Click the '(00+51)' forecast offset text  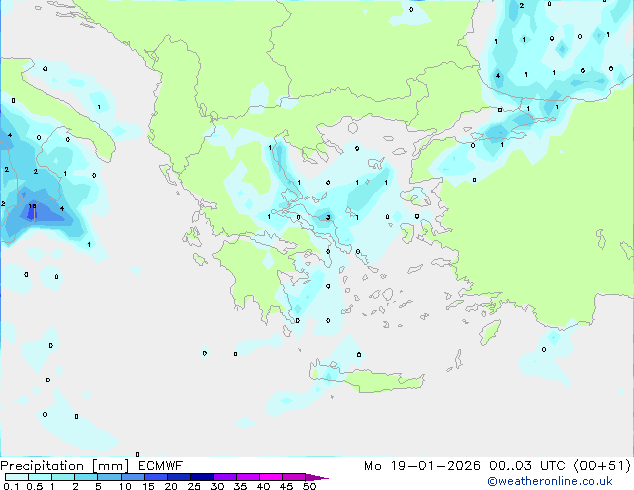click(602, 466)
